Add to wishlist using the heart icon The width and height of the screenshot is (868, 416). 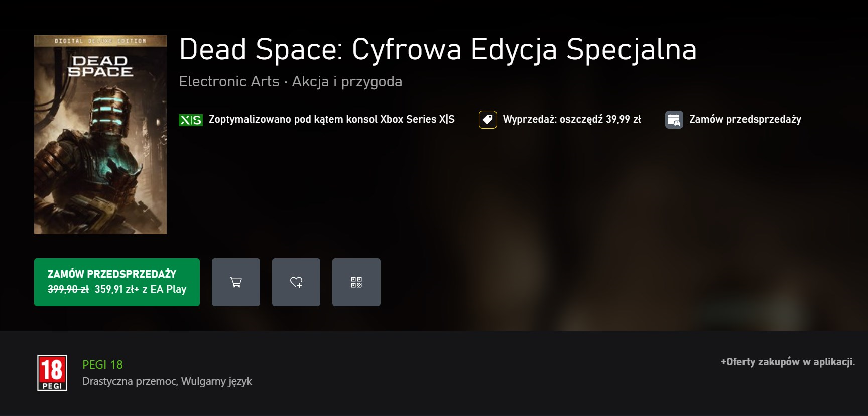point(296,282)
